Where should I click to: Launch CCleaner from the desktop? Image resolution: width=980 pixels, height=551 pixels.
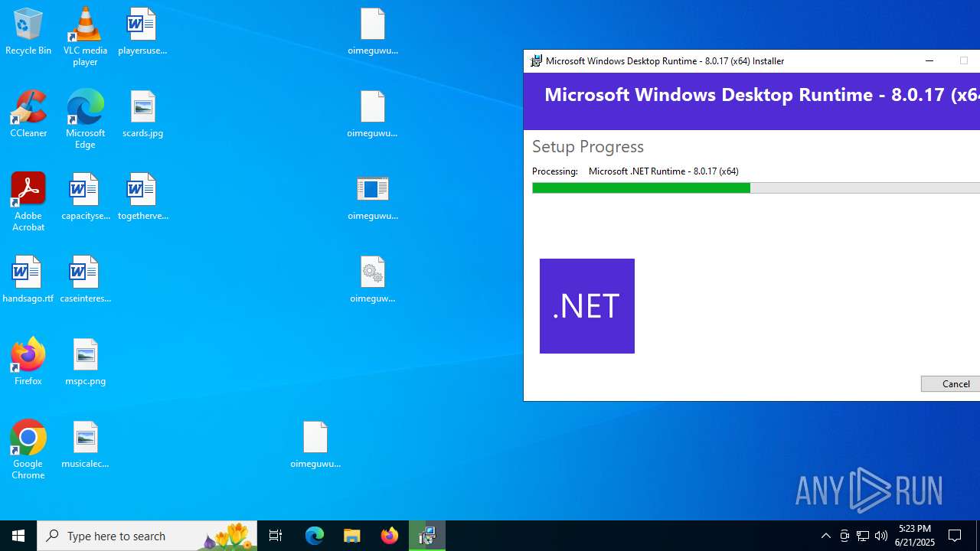click(28, 114)
